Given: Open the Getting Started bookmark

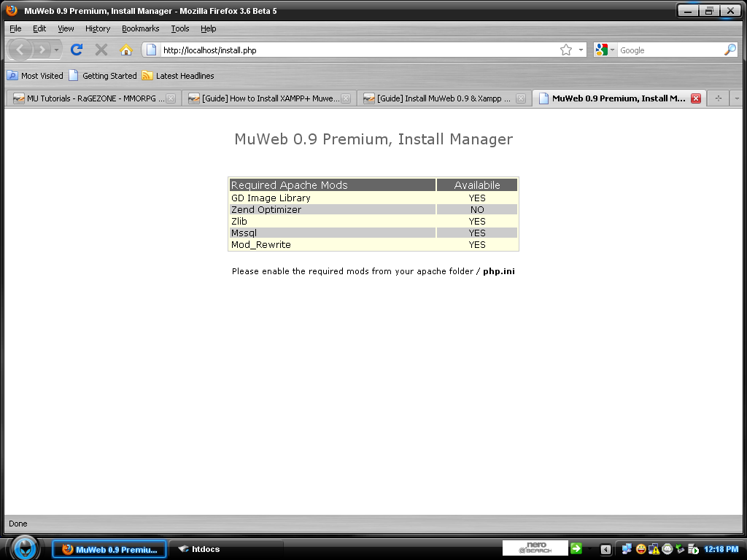Looking at the screenshot, I should [103, 76].
